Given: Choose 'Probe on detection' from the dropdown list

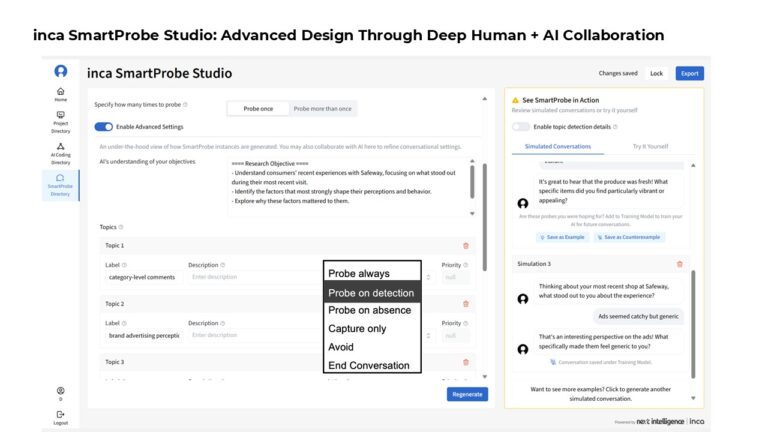Looking at the screenshot, I should click(x=372, y=293).
